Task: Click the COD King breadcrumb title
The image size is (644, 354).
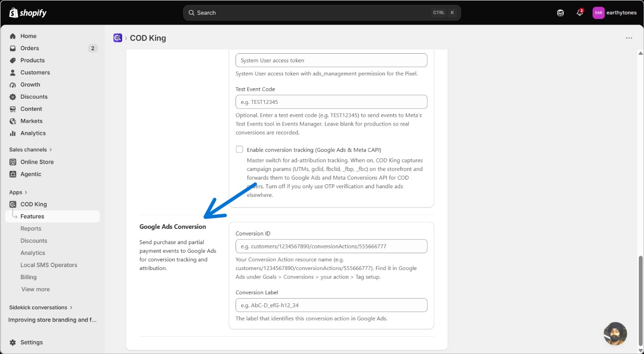Action: (x=148, y=38)
